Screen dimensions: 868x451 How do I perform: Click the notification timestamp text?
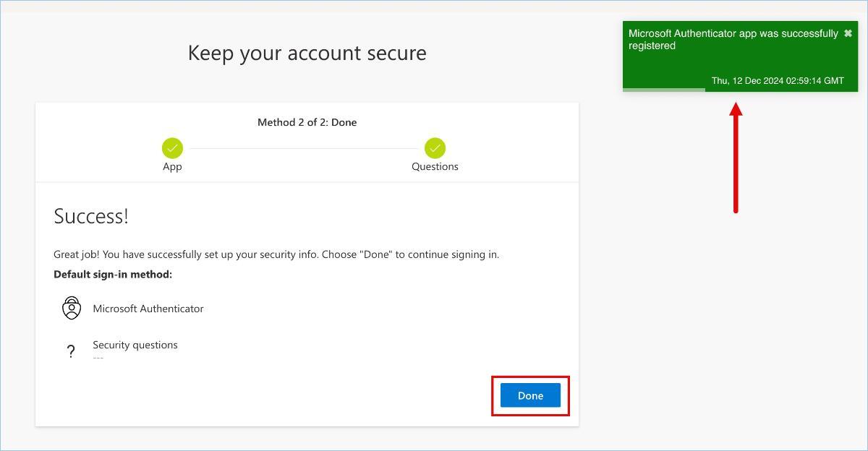pyautogui.click(x=777, y=80)
